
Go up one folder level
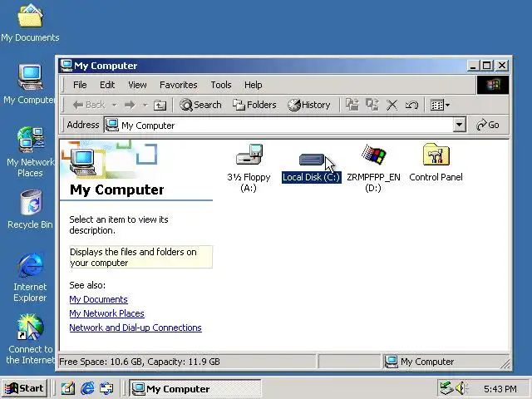coord(160,106)
